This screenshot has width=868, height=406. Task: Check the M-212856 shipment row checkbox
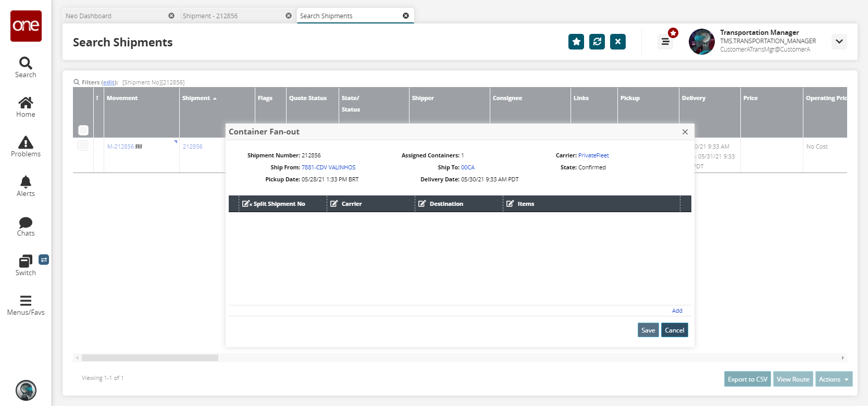(83, 145)
